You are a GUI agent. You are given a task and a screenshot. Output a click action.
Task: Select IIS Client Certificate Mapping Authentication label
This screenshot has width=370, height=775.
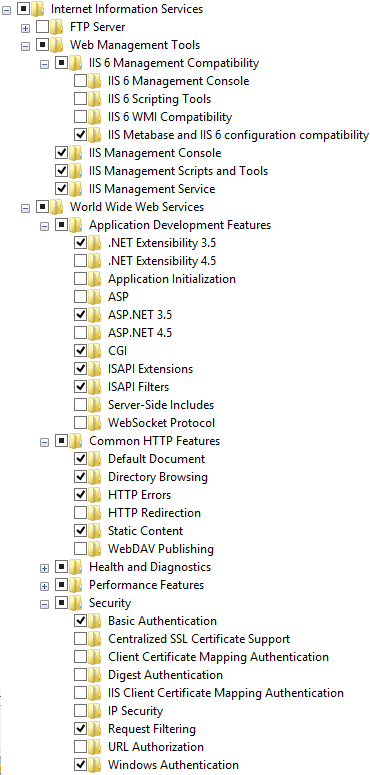226,693
